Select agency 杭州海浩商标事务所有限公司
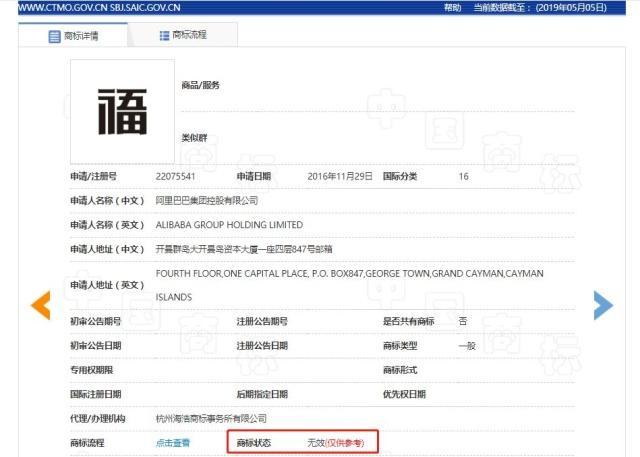This screenshot has height=457, width=640. click(x=211, y=418)
